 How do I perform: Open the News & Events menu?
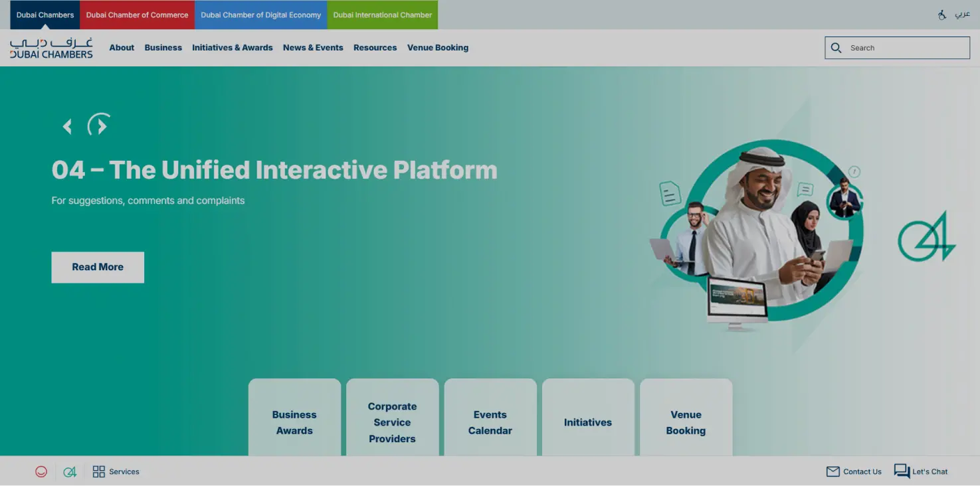(313, 48)
